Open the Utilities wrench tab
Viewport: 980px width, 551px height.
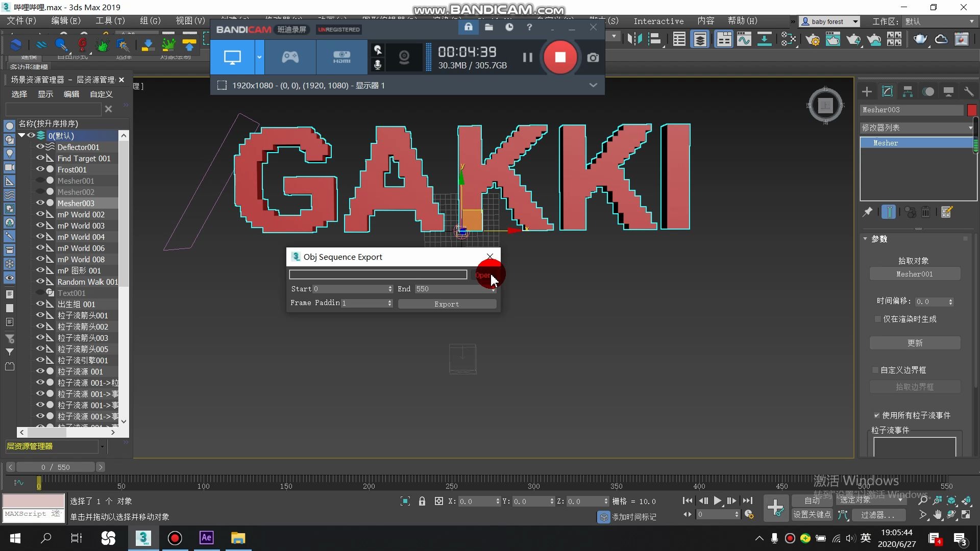[968, 92]
